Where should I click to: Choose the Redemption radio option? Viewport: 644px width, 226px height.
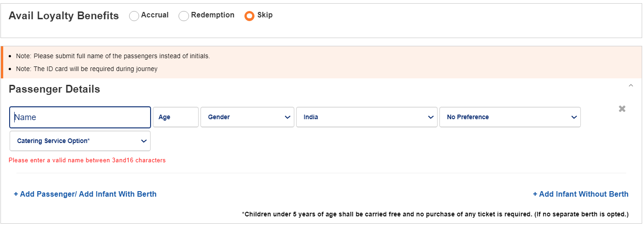pyautogui.click(x=184, y=16)
